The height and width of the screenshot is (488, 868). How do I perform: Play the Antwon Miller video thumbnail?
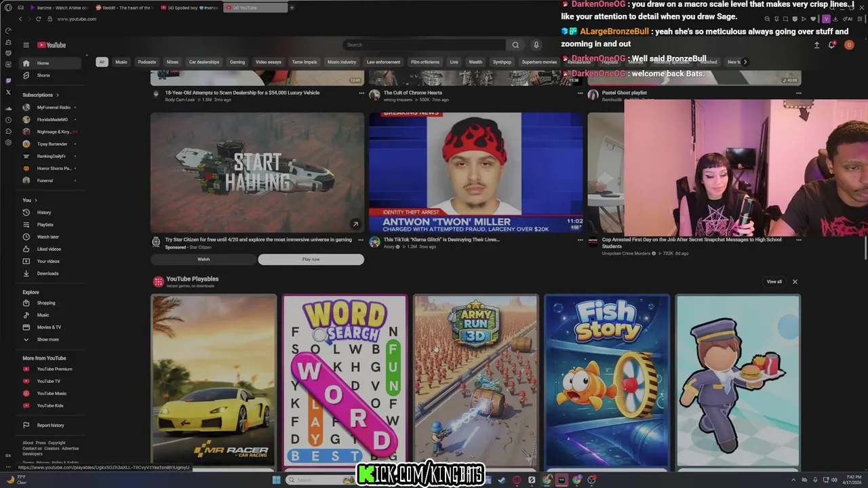tap(475, 173)
